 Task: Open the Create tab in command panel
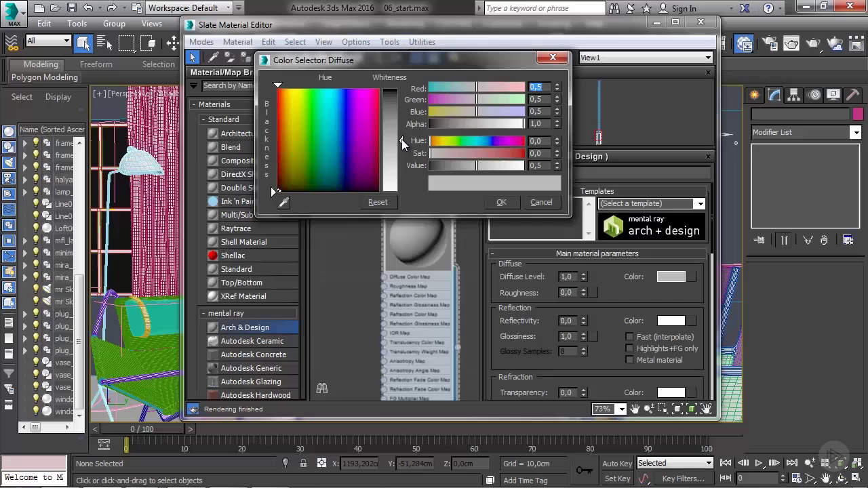[754, 95]
